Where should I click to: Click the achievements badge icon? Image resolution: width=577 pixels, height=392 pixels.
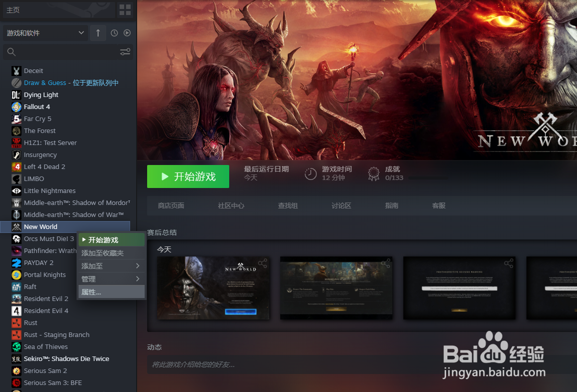(x=373, y=173)
